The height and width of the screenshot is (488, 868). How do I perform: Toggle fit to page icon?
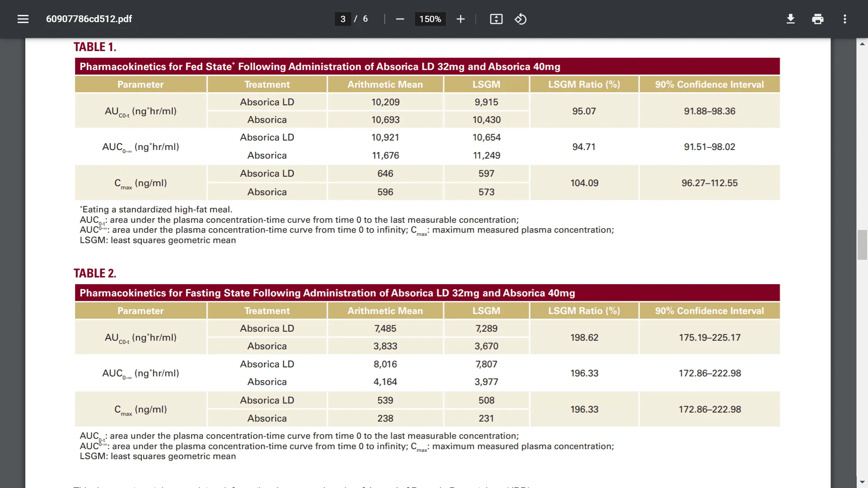(496, 19)
